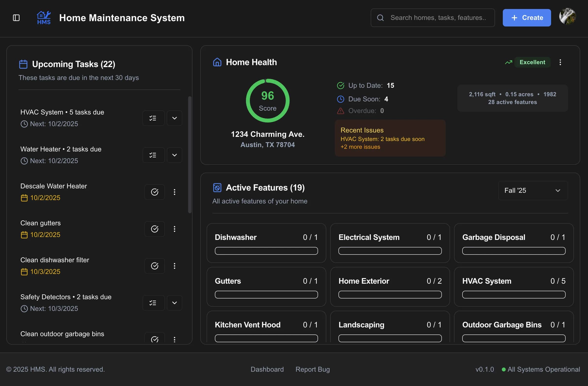Open the Recent Issues panel
Viewport: 588px width, 386px height.
coord(390,138)
